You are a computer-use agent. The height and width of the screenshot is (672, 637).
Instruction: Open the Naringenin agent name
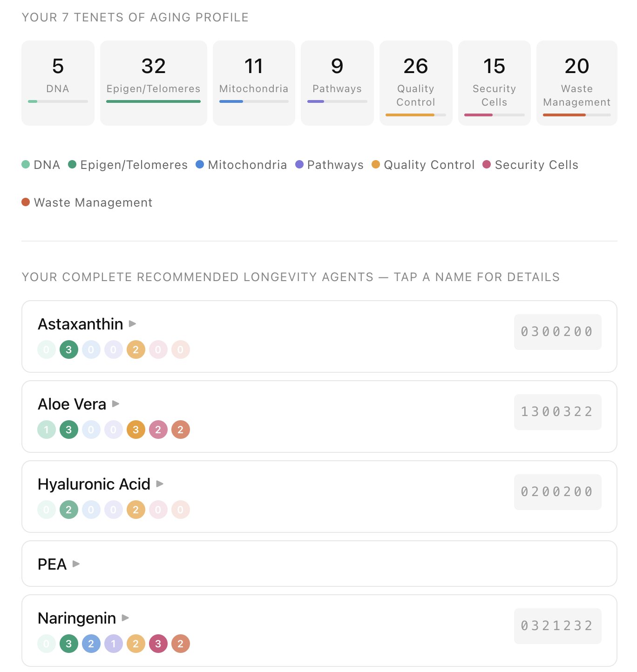(x=77, y=618)
